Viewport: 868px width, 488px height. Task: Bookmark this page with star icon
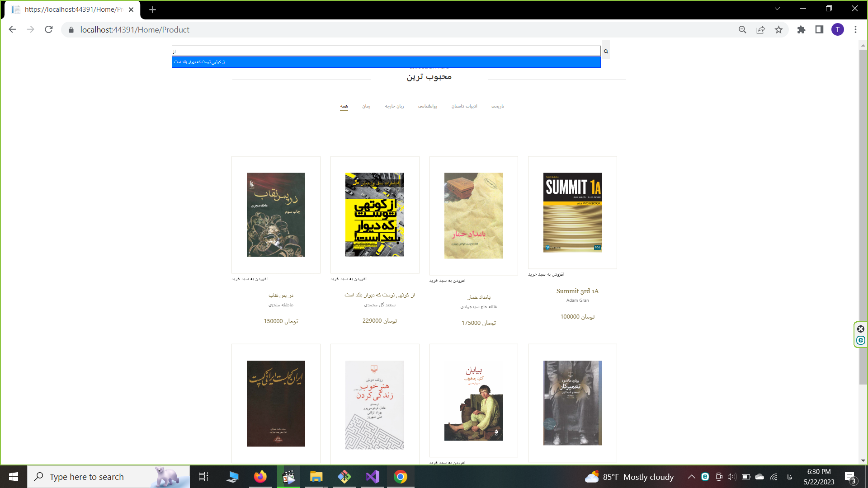pyautogui.click(x=778, y=30)
